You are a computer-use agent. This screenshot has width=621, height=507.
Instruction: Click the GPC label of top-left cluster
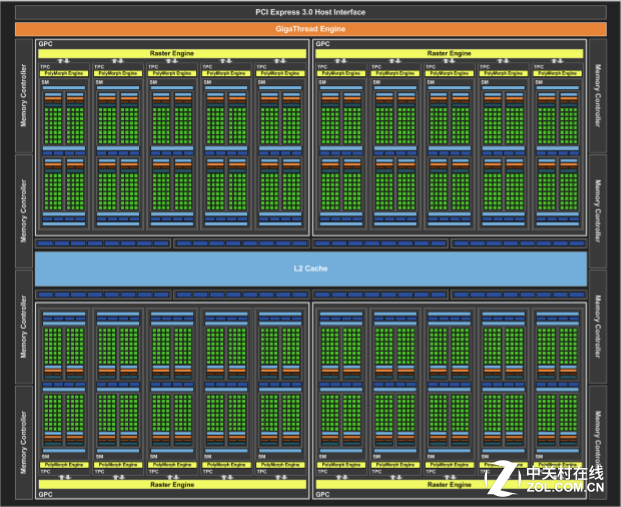click(46, 45)
